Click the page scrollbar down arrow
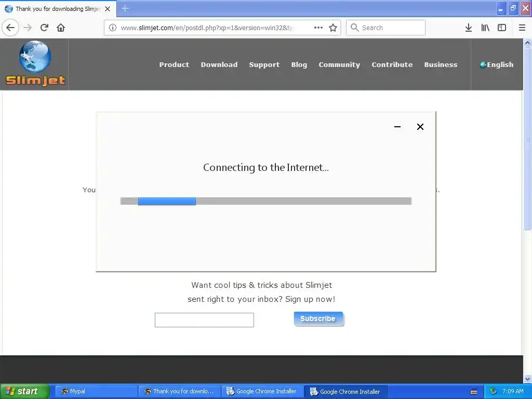The width and height of the screenshot is (532, 399). pyautogui.click(x=527, y=379)
